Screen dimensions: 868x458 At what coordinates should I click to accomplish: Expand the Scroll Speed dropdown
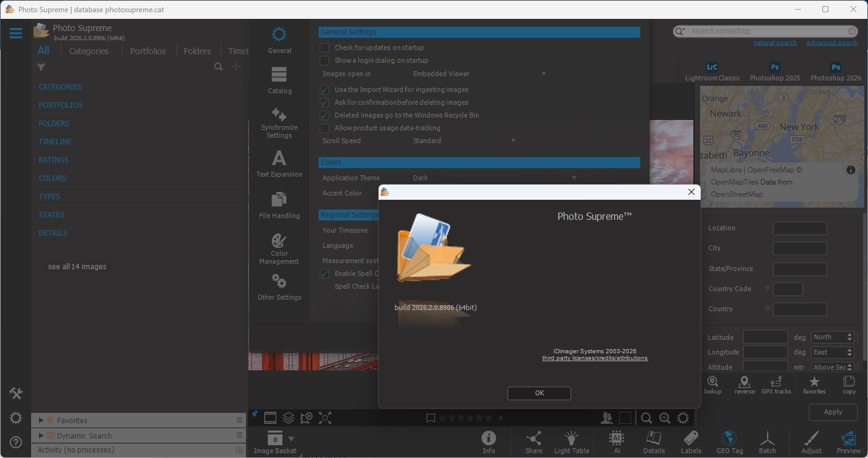click(x=464, y=141)
